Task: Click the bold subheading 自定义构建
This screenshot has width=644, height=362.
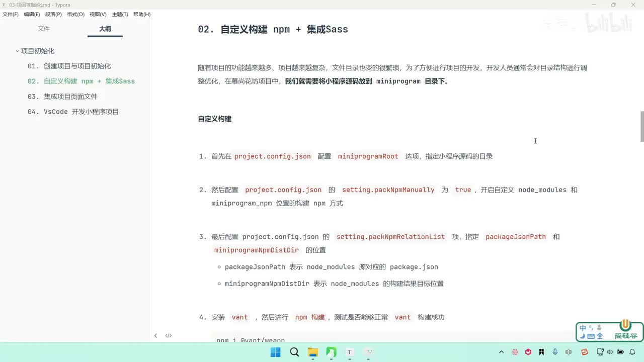Action: tap(214, 119)
